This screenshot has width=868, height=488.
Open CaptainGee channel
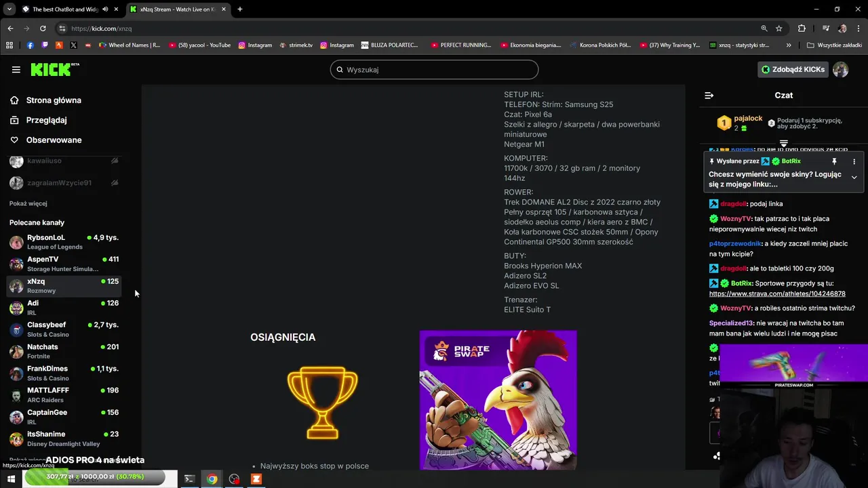[64, 416]
